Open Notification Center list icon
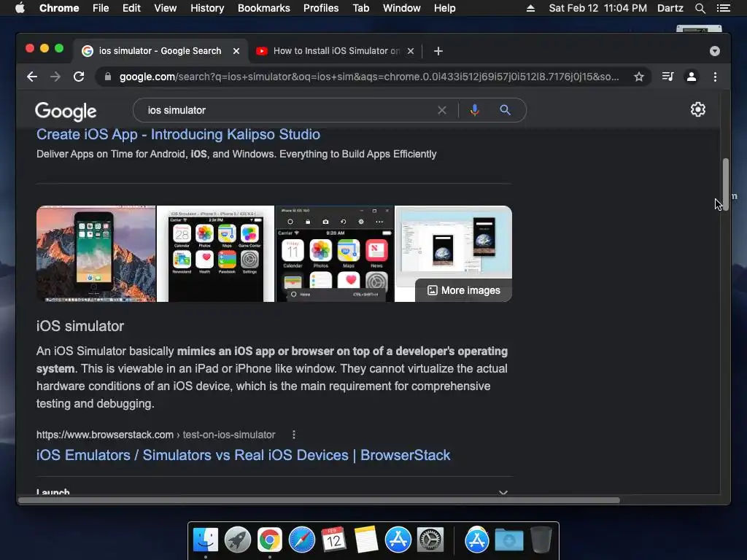Image resolution: width=747 pixels, height=560 pixels. pyautogui.click(x=724, y=8)
